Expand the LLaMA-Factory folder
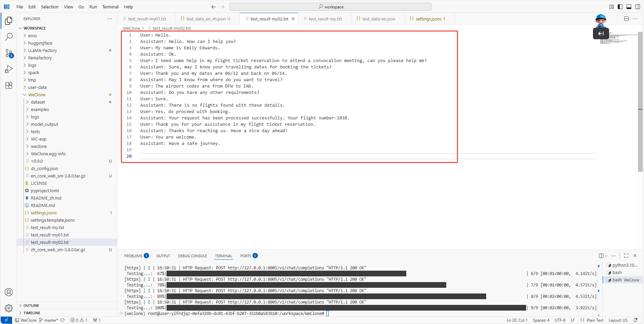644x324 pixels. point(42,51)
